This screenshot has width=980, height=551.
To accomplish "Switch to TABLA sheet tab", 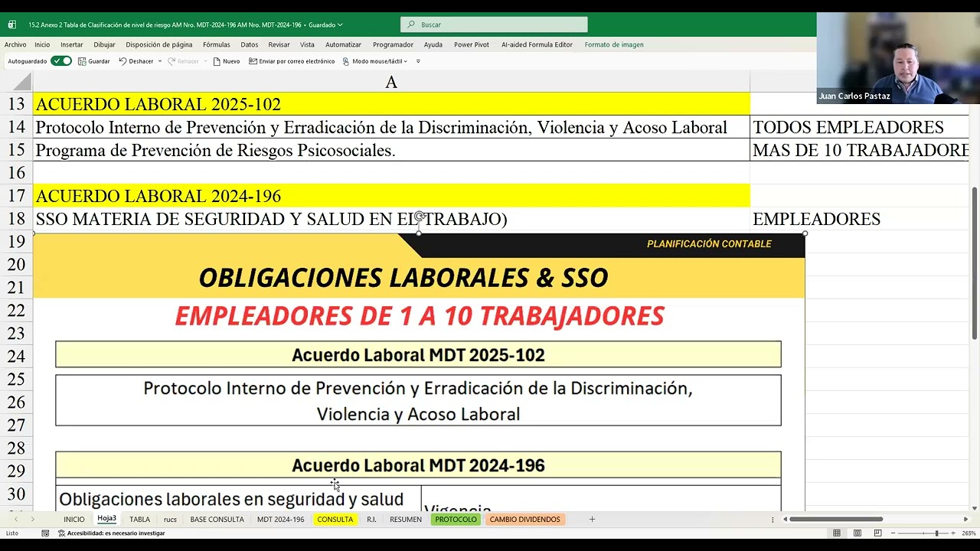I will [139, 520].
